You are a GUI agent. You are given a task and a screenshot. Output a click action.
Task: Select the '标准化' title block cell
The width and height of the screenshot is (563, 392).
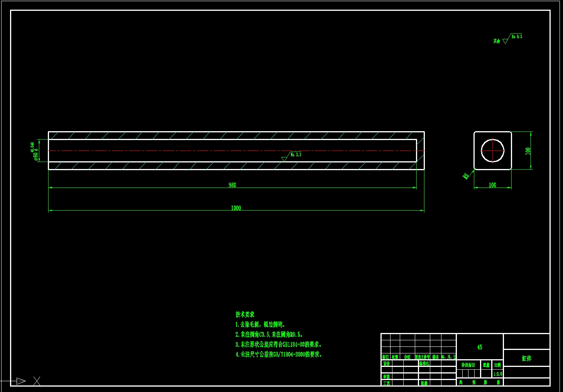[424, 363]
